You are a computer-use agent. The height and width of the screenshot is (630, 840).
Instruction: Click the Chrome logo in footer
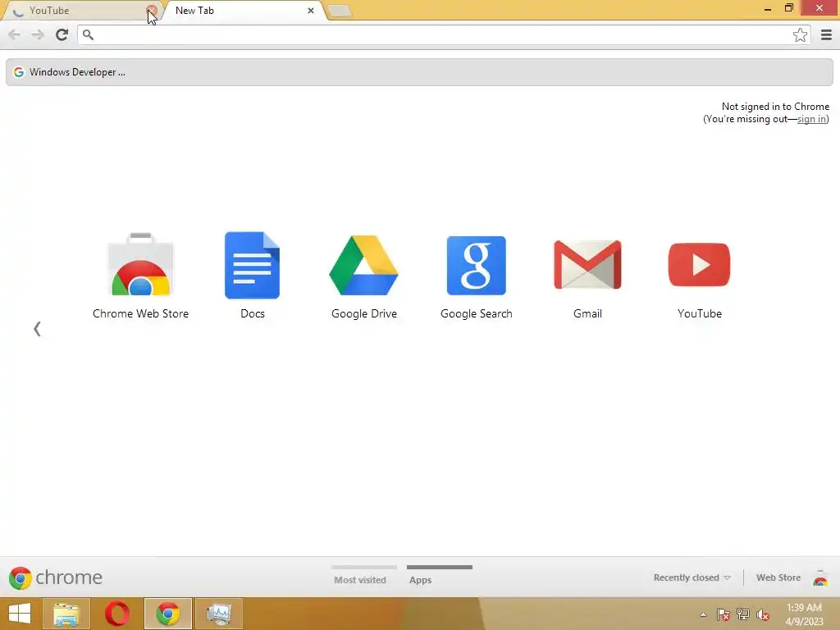(x=56, y=577)
